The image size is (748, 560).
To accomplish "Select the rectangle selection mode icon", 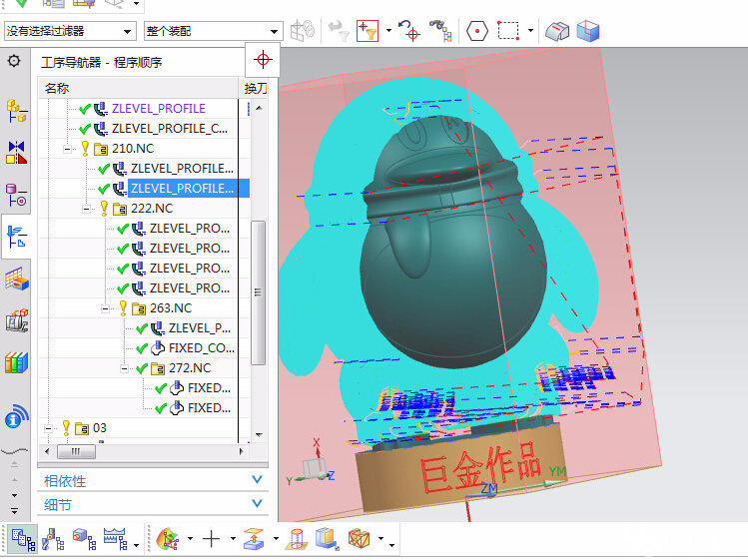I will pyautogui.click(x=508, y=31).
